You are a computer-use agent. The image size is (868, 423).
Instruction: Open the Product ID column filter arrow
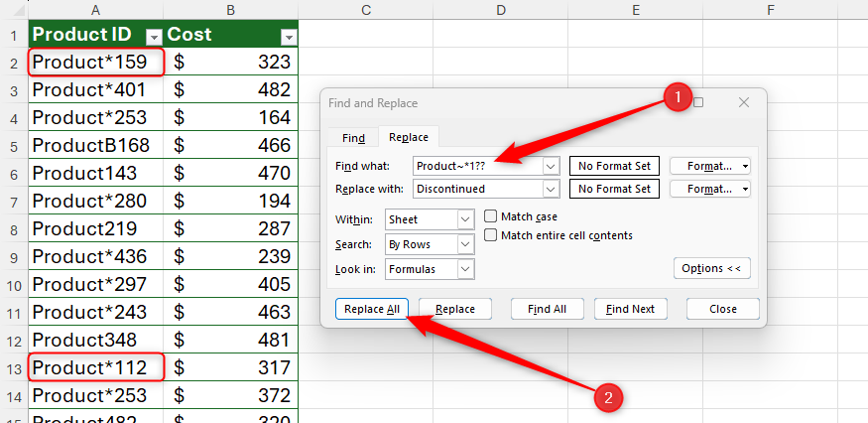153,36
